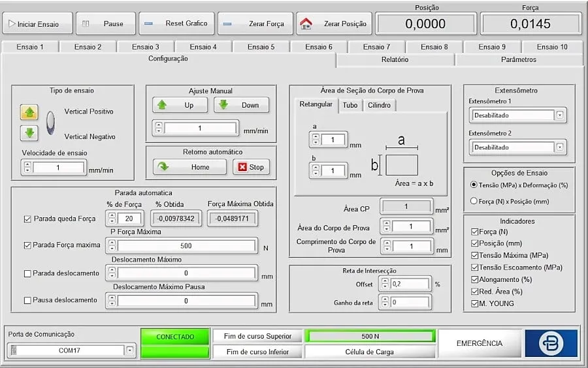Viewport: 588px width, 368px height.
Task: Click the dimension a stepper arrows
Action: click(316, 140)
